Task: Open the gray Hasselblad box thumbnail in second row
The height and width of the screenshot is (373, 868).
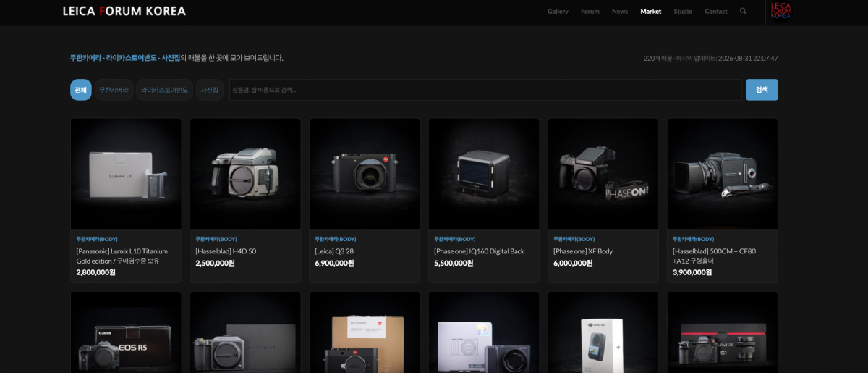Action: pyautogui.click(x=245, y=332)
